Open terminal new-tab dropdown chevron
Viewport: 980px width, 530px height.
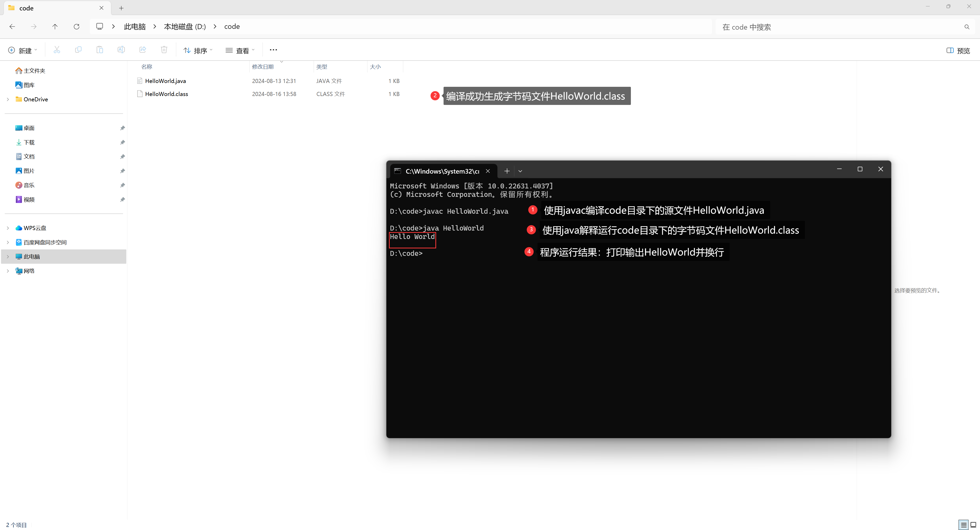pos(520,171)
